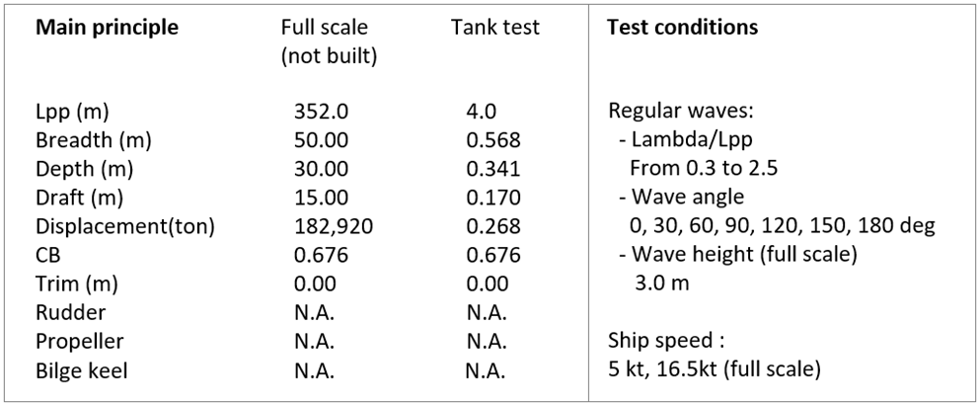Click the "CB" row label
Screen dimensions: 980x406
coord(48,255)
